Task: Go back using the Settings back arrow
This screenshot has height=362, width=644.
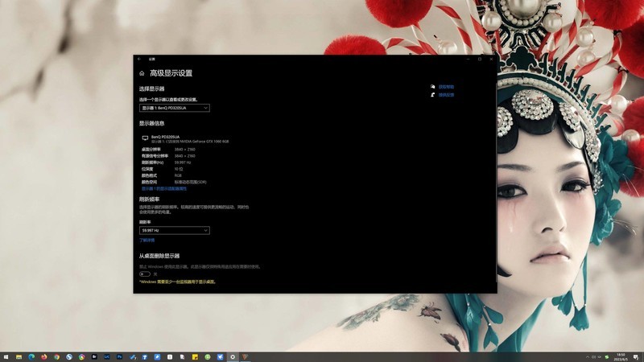Action: (139, 59)
